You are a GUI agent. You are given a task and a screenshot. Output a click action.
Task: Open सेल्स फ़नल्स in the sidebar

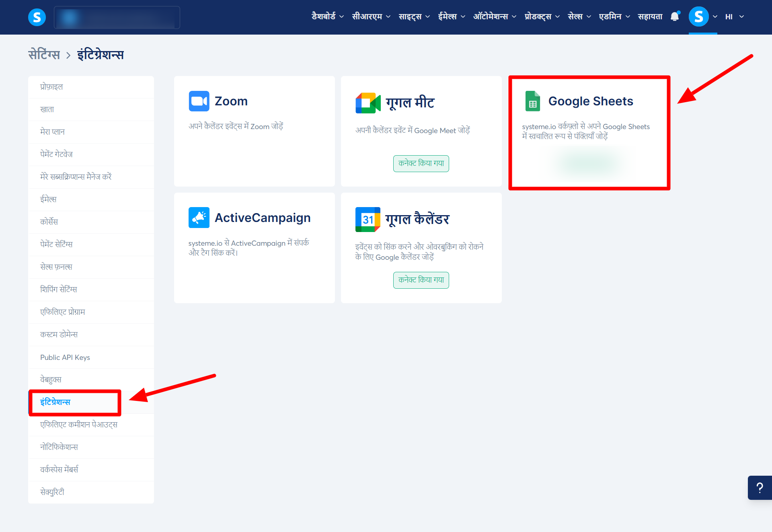click(x=91, y=267)
